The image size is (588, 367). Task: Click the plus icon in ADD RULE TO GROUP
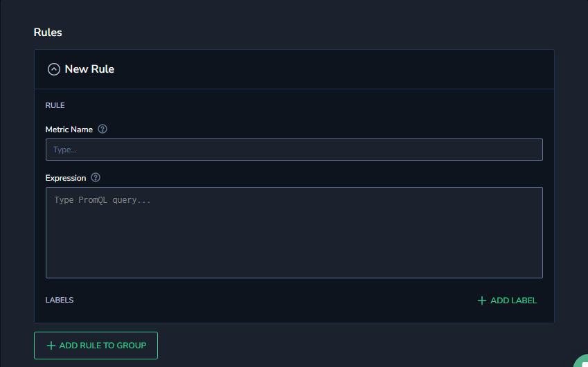coord(51,346)
